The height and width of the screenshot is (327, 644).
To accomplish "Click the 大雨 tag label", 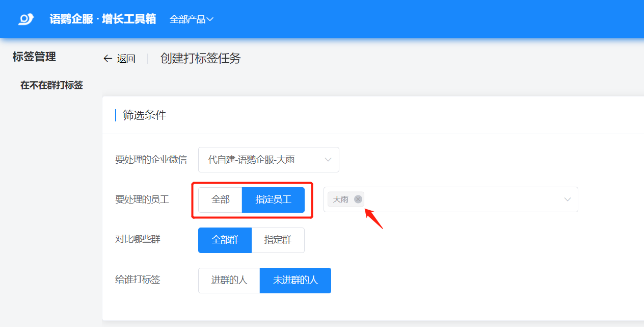I will pyautogui.click(x=340, y=199).
